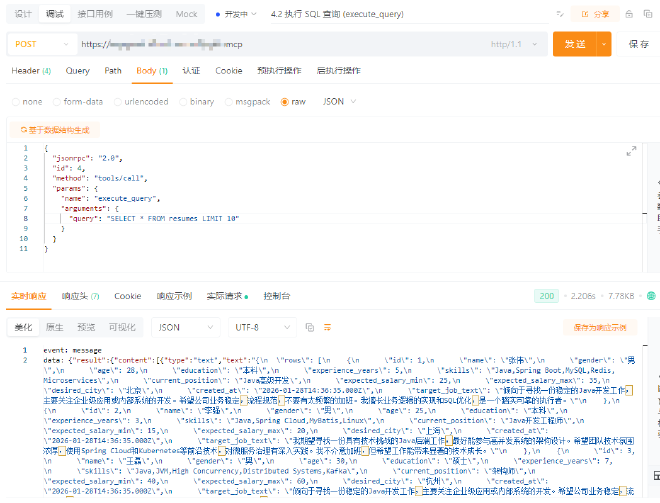Click the 分享 share button
This screenshot has width=660, height=503.
click(x=594, y=14)
